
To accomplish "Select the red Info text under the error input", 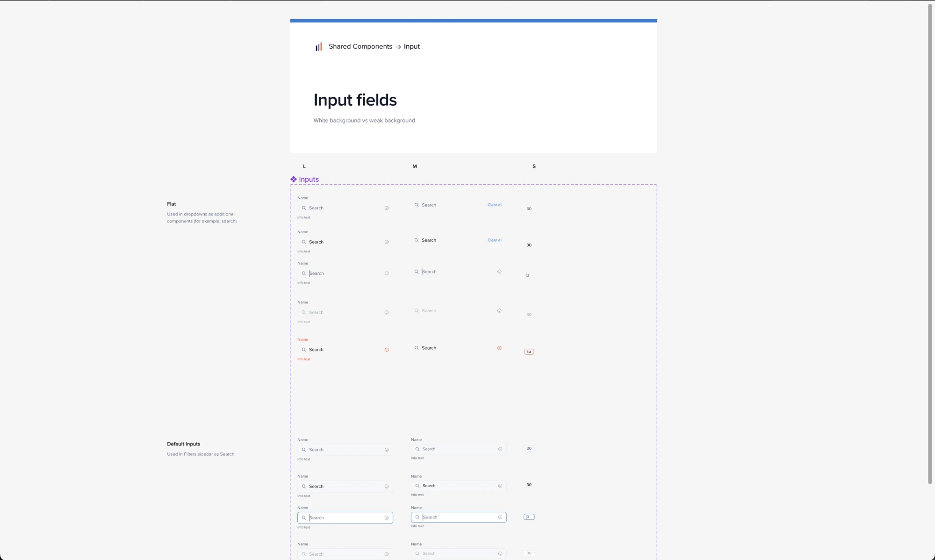I will [x=304, y=359].
